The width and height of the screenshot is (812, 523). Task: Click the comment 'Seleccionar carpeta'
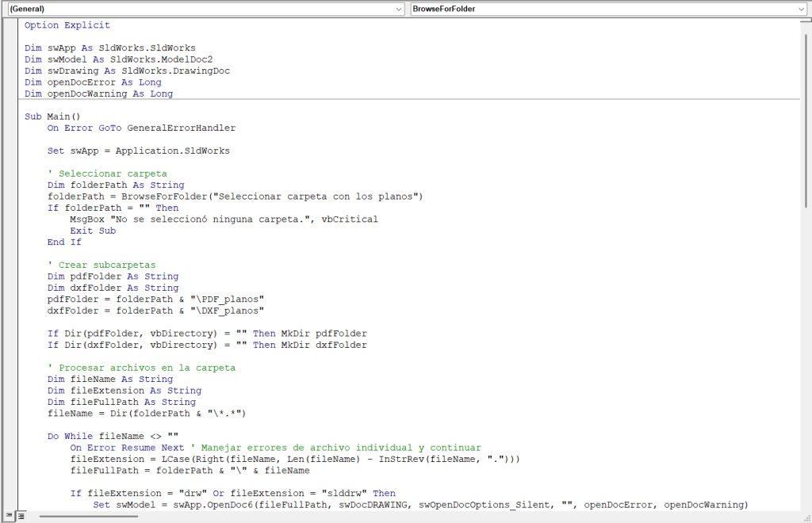pos(107,174)
